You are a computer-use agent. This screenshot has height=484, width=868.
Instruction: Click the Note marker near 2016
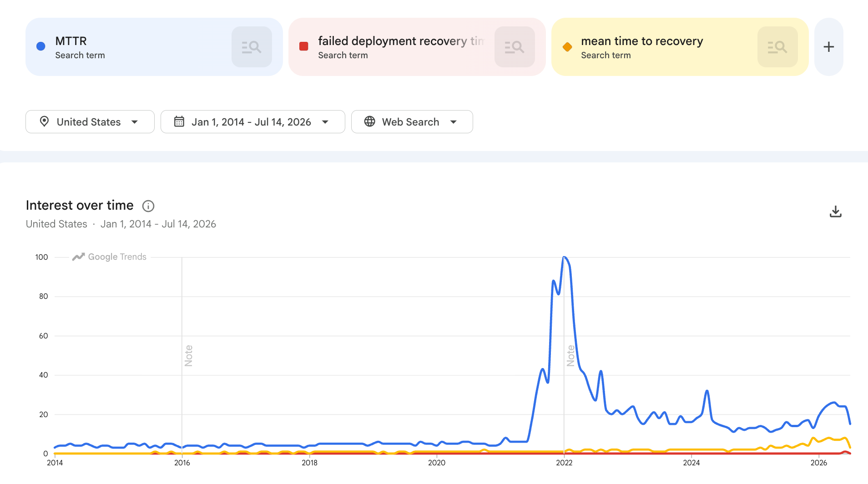188,356
